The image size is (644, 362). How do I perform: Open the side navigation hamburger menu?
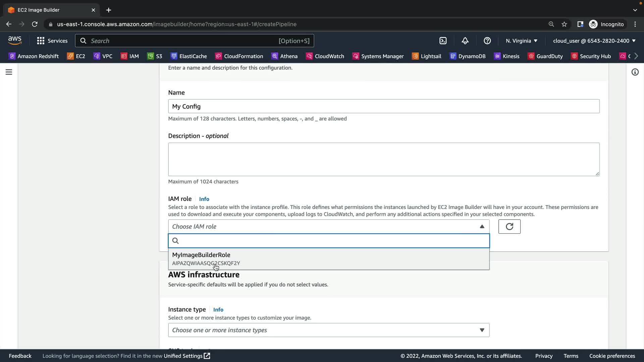point(9,72)
